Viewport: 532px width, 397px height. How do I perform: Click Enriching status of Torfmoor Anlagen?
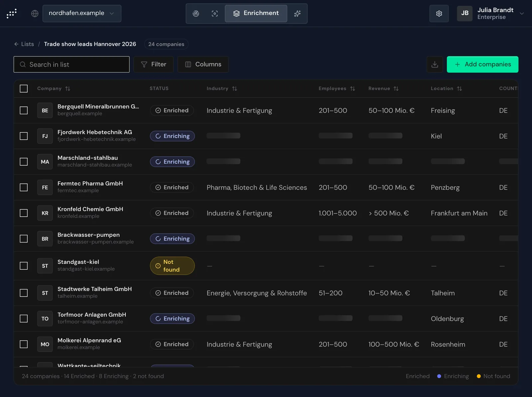172,318
